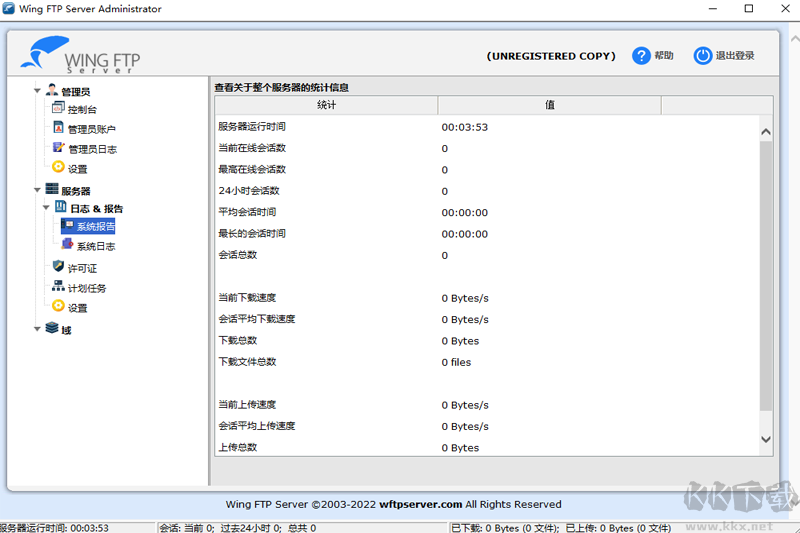Click the 管理员账户 account icon
This screenshot has height=533, width=800.
pyautogui.click(x=58, y=128)
